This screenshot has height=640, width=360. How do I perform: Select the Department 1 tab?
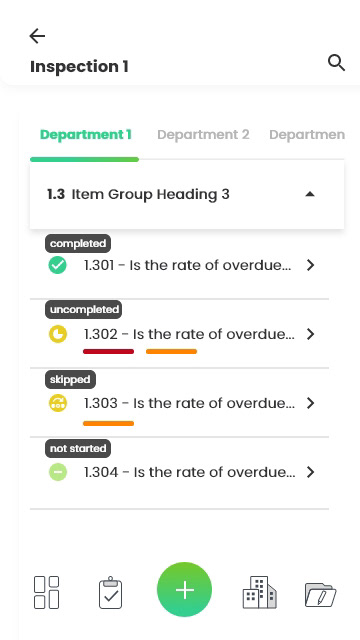[x=86, y=135]
